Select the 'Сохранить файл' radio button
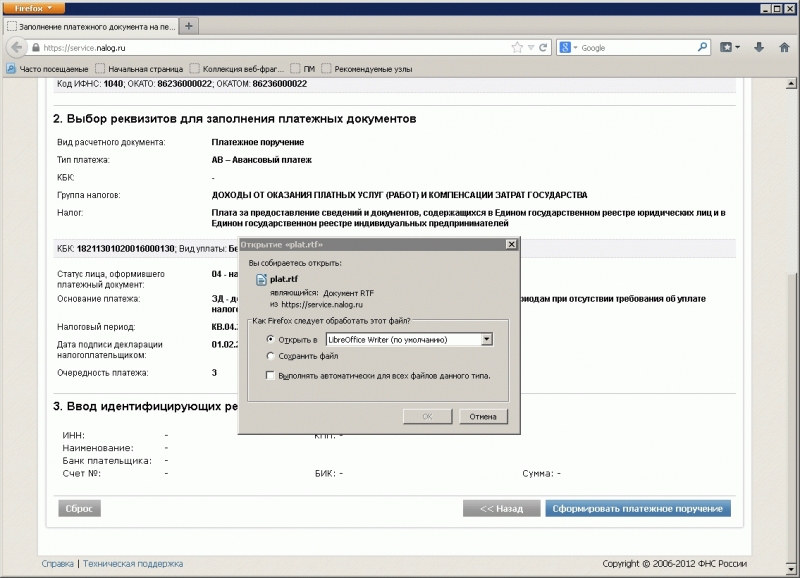The image size is (800, 578). tap(271, 355)
